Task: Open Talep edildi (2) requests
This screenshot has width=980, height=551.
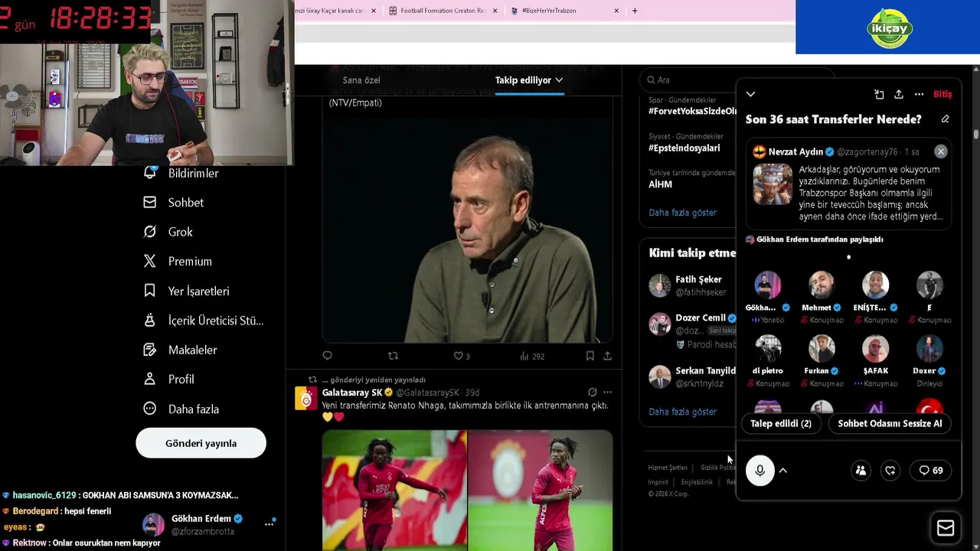Action: pos(781,423)
